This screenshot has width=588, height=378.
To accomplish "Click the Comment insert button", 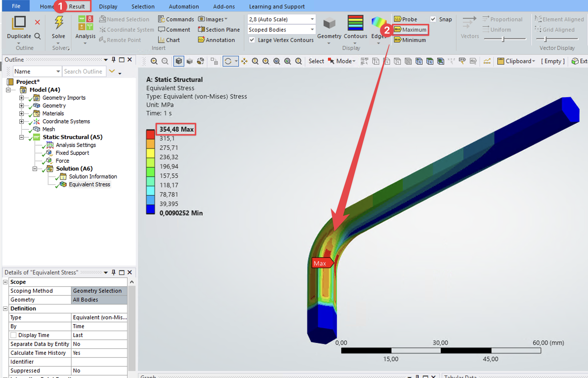I will tap(174, 30).
